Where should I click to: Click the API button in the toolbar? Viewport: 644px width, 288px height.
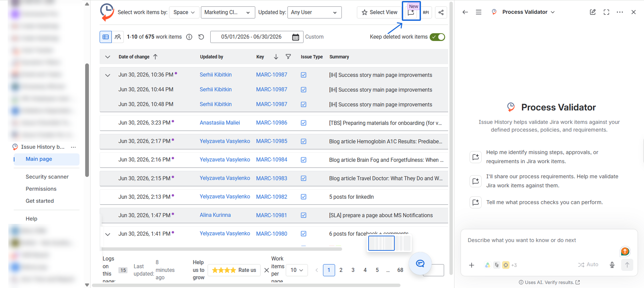coord(426,12)
